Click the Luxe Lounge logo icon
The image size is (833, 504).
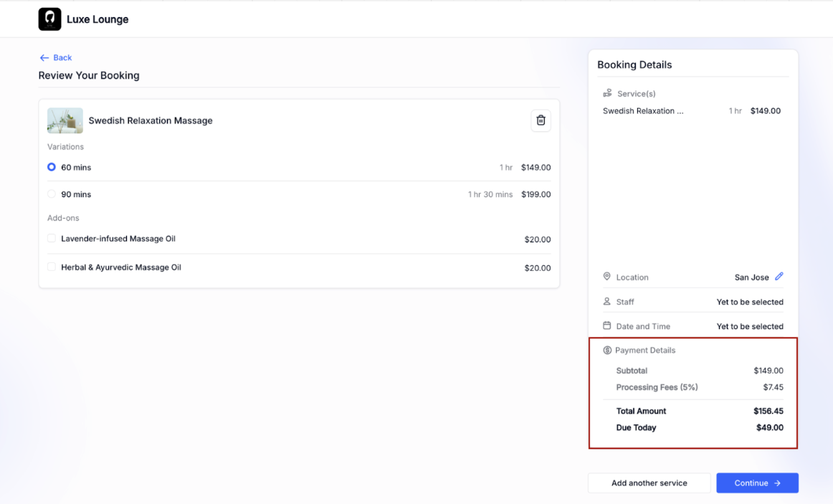[49, 19]
